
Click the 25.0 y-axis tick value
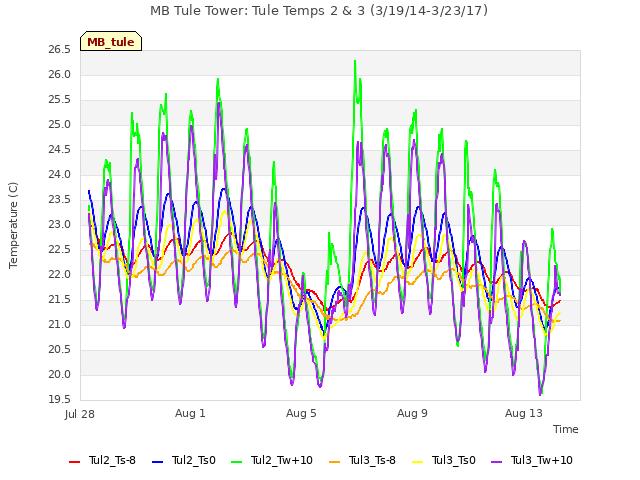pyautogui.click(x=60, y=124)
